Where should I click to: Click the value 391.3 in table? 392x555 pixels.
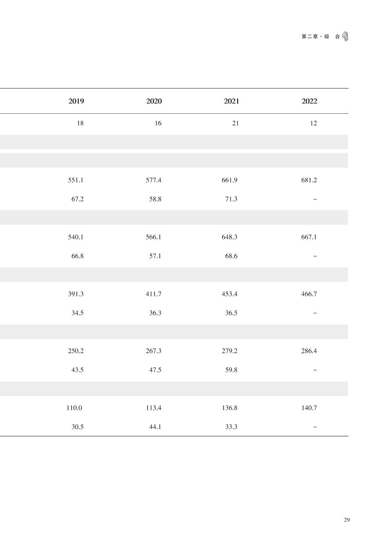pos(76,294)
